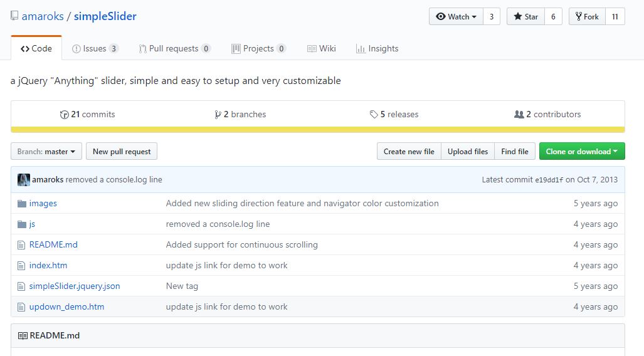Click the yellow language bar
The height and width of the screenshot is (356, 644).
[318, 130]
